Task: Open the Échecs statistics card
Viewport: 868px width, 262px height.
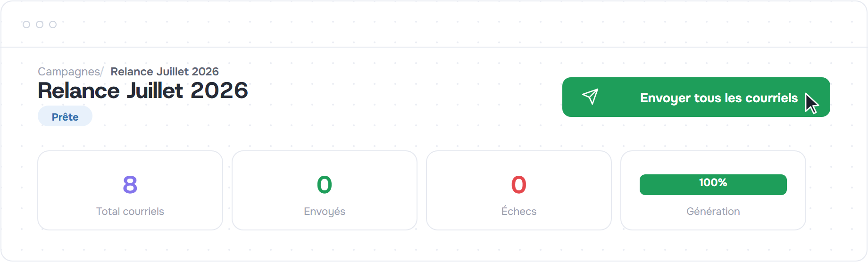Action: coord(519,190)
